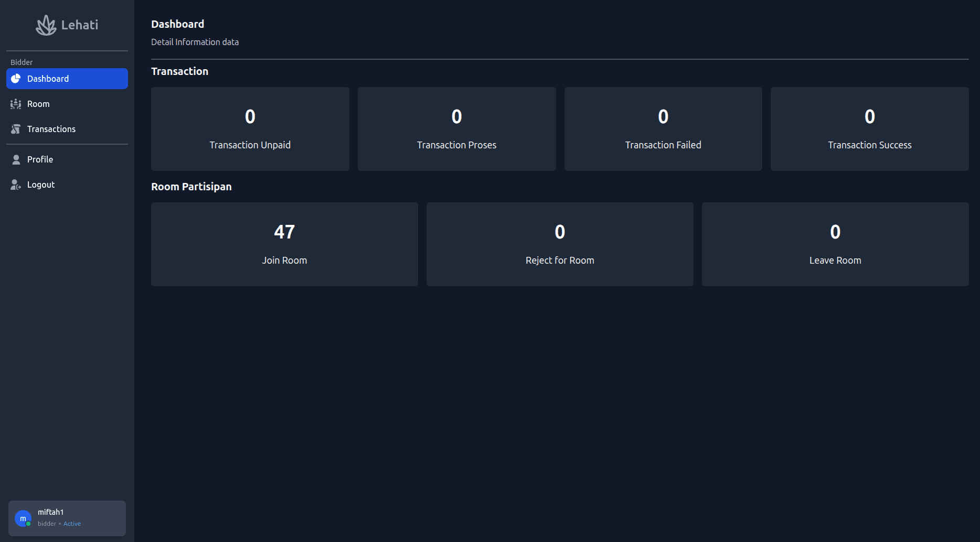Select the Transaction Proses card
Viewport: 980px width, 542px height.
pos(456,129)
